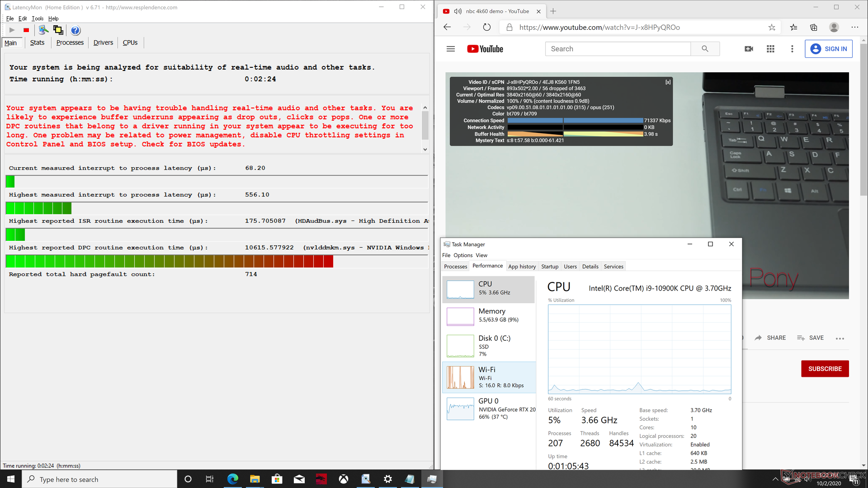Click the red stop monitoring button
Viewport: 868px width, 488px height.
(26, 30)
